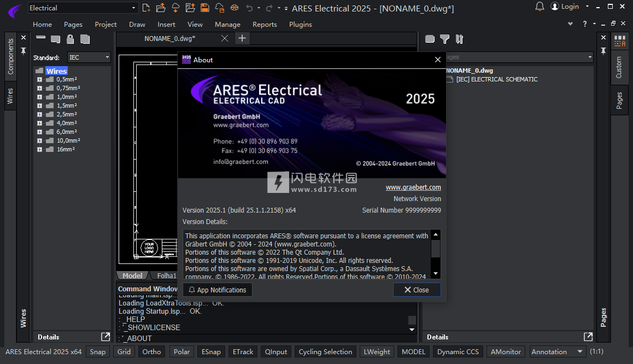Toggle QInput in the status bar
The image size is (633, 364).
coord(276,352)
